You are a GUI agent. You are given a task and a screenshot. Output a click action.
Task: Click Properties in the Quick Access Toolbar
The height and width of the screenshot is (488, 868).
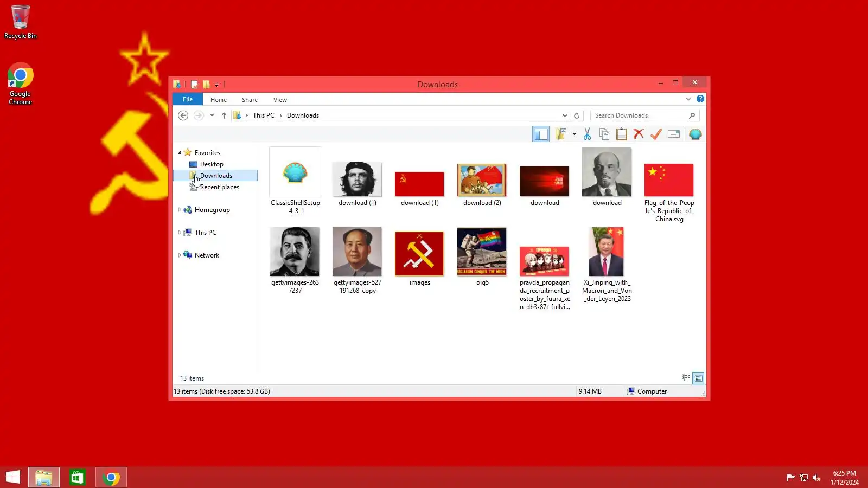coord(194,84)
